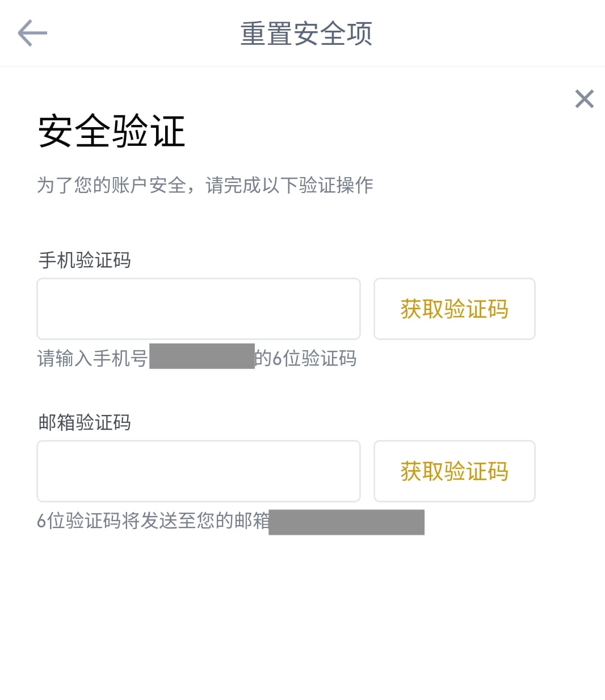
Task: Click the 安全验证 heading
Action: (112, 131)
